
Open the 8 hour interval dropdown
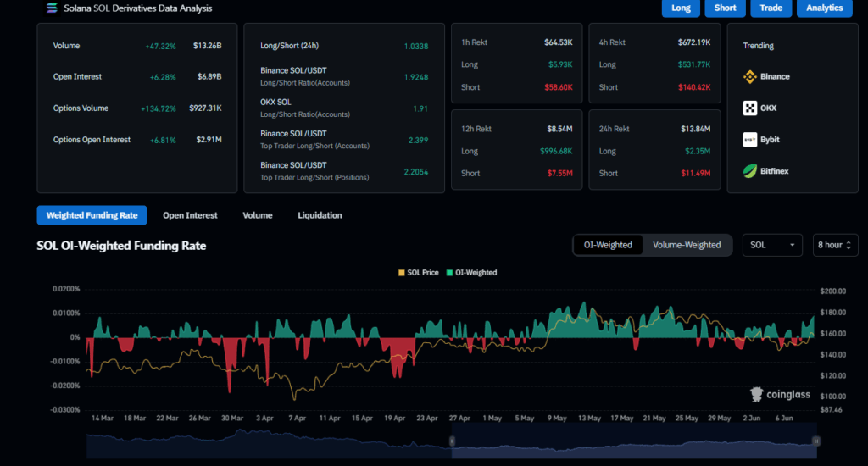[833, 245]
